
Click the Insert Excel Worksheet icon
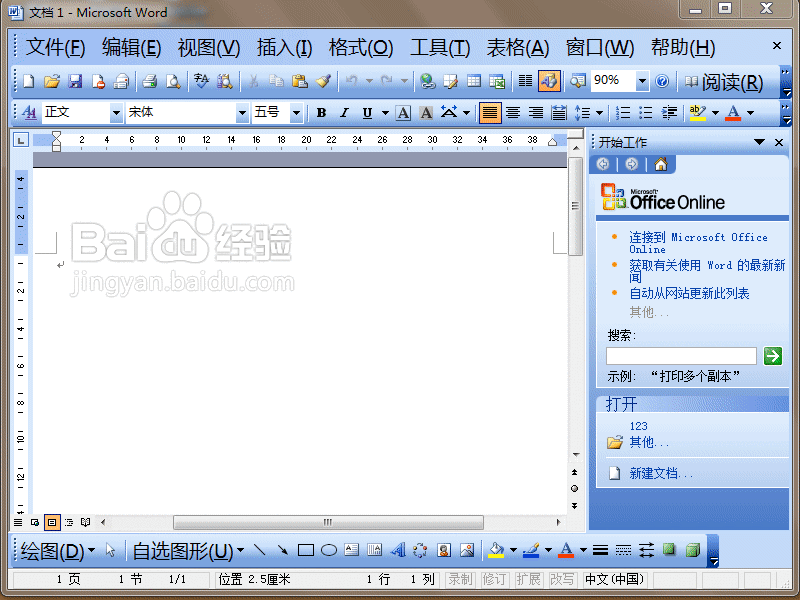(x=497, y=81)
